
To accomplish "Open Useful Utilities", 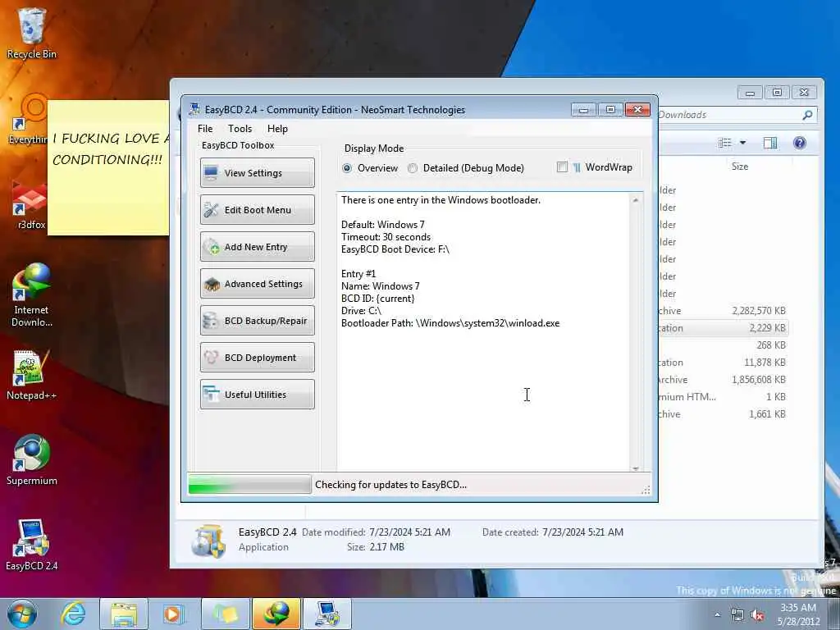I will 257,395.
